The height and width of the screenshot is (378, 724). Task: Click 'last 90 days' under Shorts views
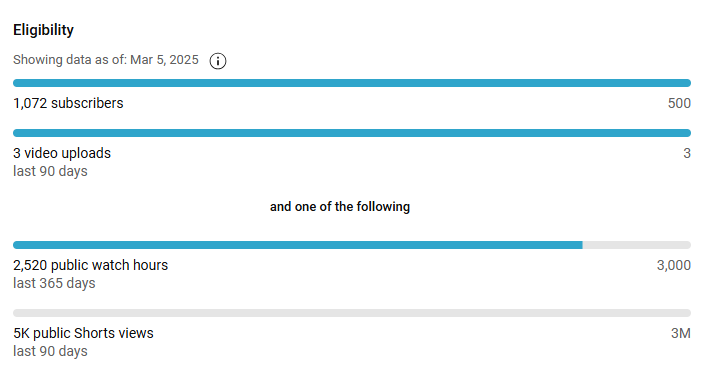coord(50,351)
